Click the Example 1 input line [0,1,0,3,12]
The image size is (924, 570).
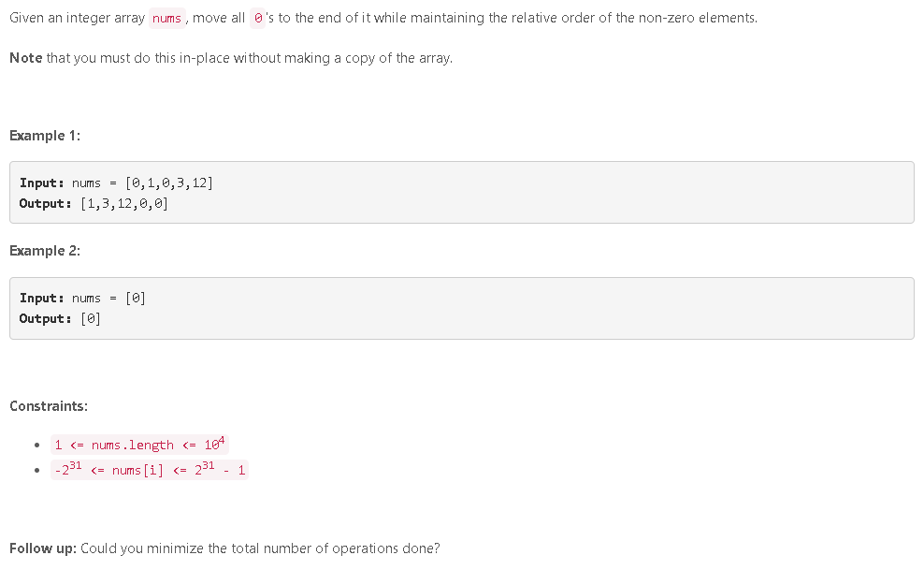pyautogui.click(x=116, y=183)
